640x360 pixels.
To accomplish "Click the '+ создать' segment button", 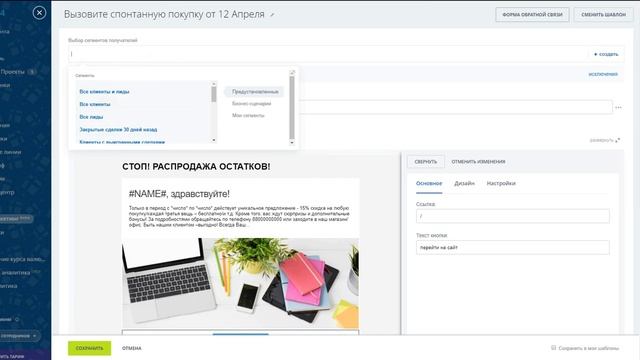I will 606,54.
